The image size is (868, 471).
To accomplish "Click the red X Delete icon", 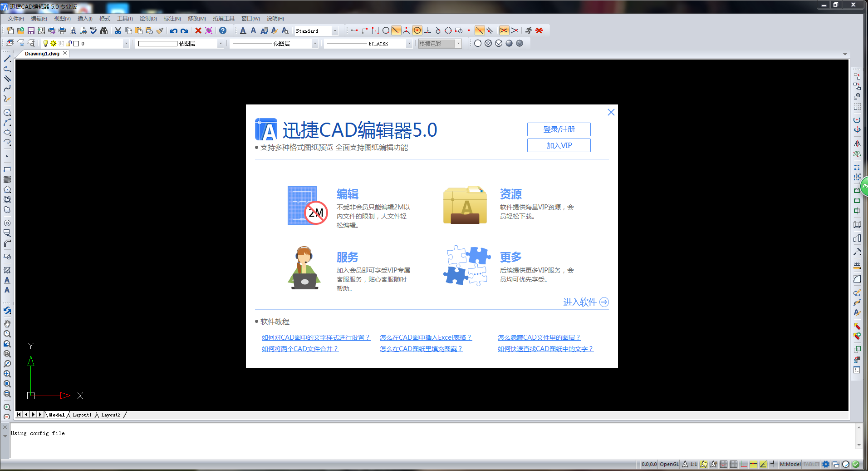I will tap(198, 30).
